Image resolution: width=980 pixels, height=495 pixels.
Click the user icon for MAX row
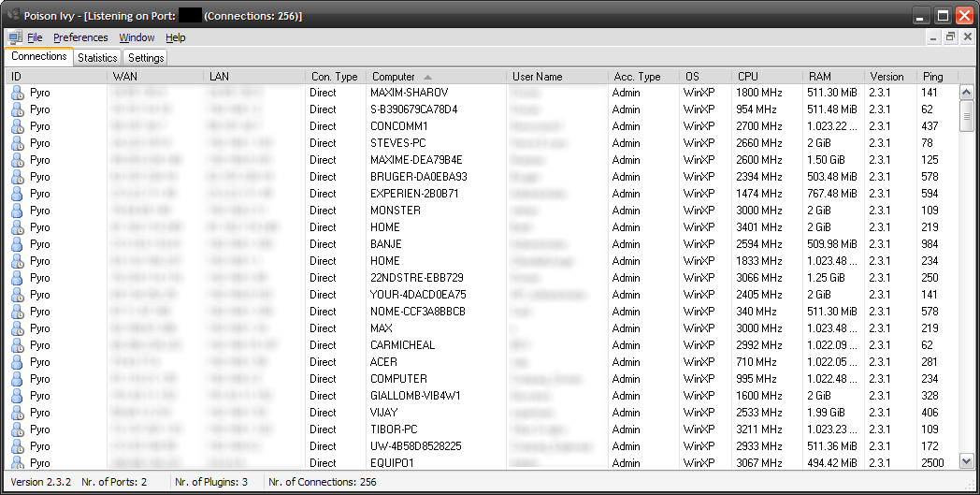pos(18,328)
